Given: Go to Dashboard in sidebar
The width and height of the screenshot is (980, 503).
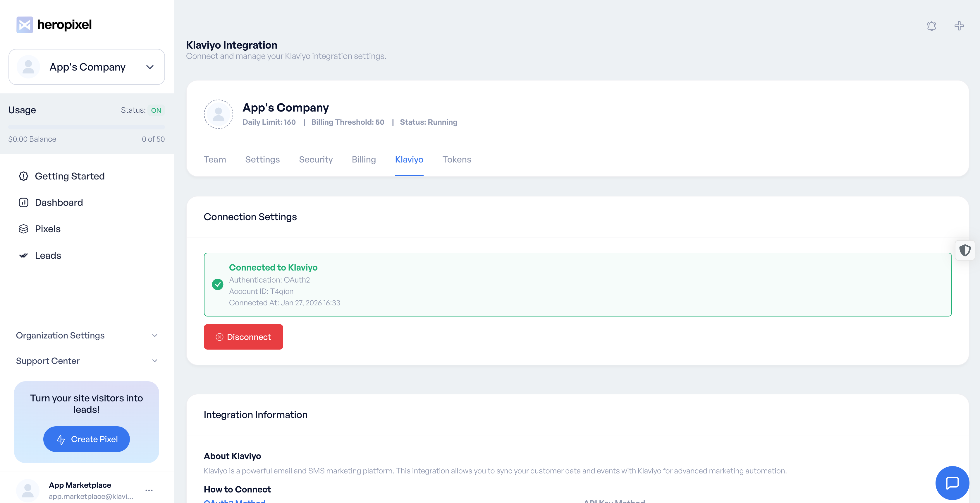Looking at the screenshot, I should click(x=59, y=203).
